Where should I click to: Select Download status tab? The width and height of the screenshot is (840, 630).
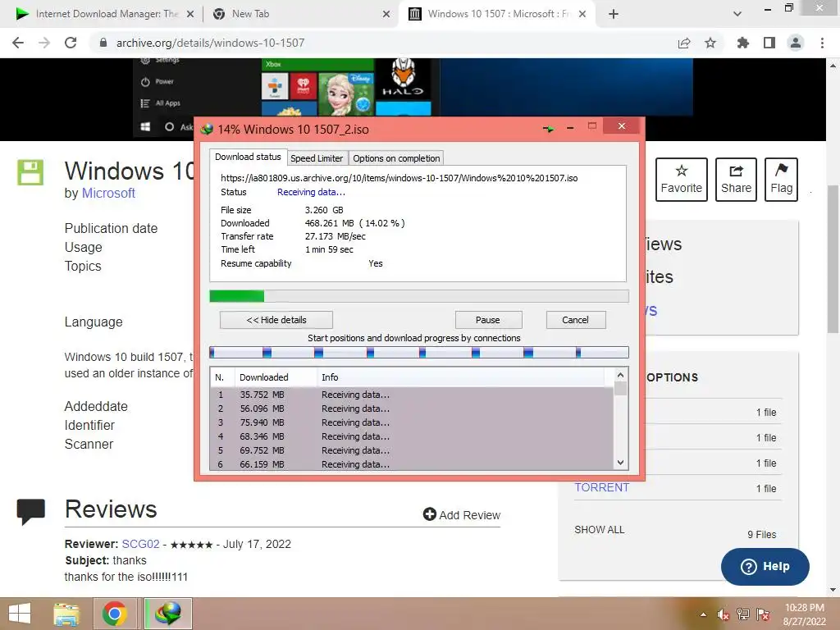248,157
